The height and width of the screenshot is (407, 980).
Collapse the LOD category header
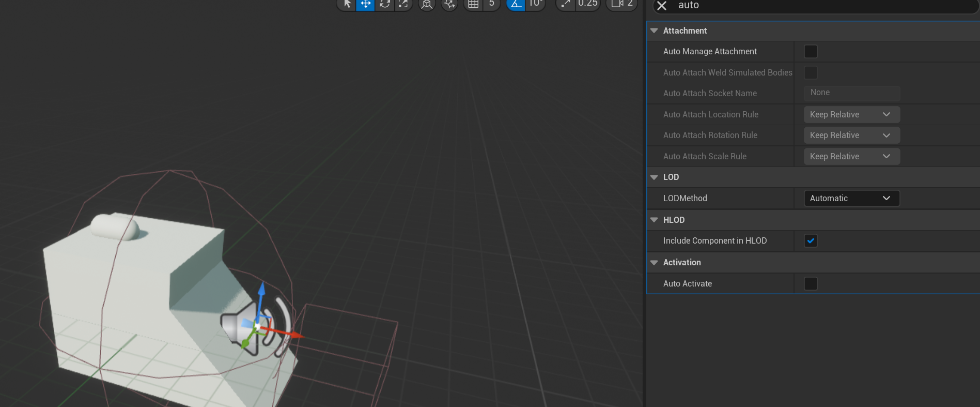point(654,177)
